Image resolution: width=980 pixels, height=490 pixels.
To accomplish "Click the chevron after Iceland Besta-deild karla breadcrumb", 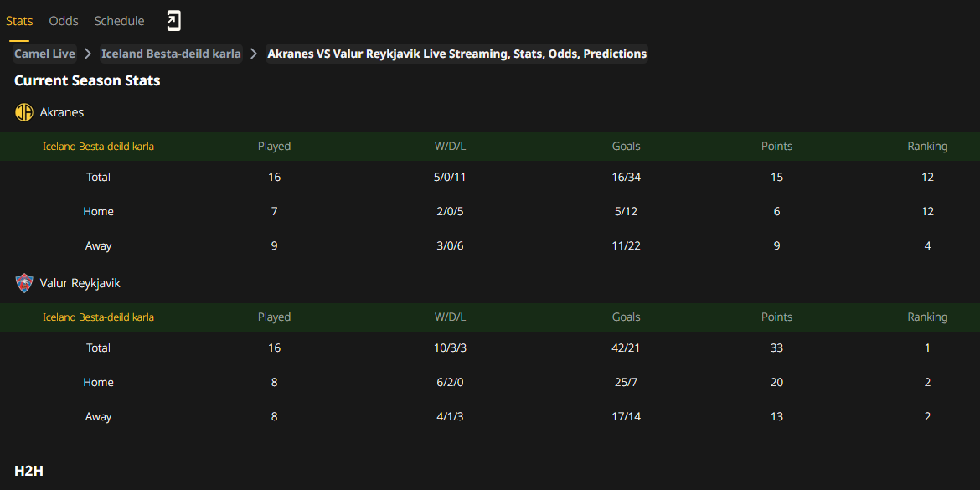I will pos(254,54).
